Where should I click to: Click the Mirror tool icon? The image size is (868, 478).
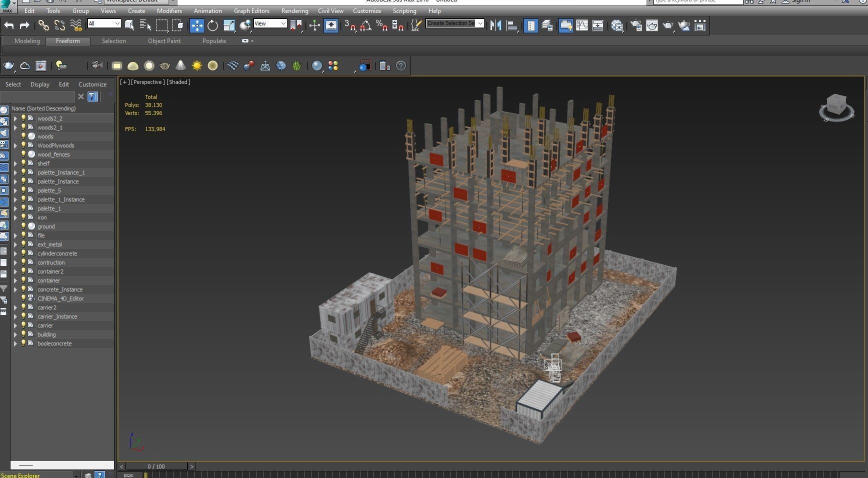pyautogui.click(x=495, y=25)
